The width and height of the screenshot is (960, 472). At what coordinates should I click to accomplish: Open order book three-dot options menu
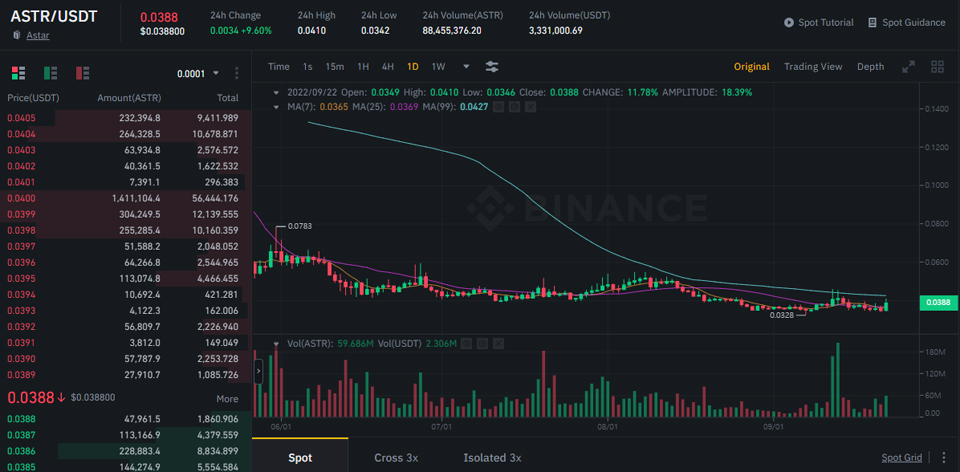pos(237,73)
